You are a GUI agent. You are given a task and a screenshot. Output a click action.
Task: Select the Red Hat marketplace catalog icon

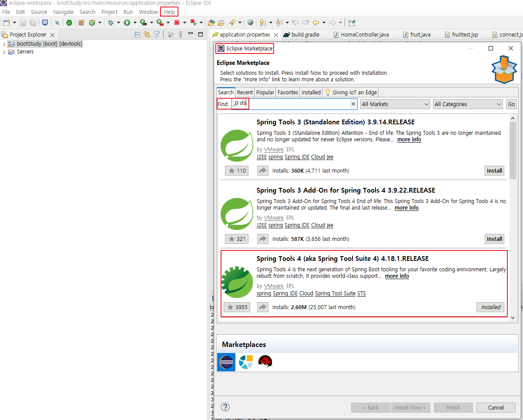tap(265, 361)
